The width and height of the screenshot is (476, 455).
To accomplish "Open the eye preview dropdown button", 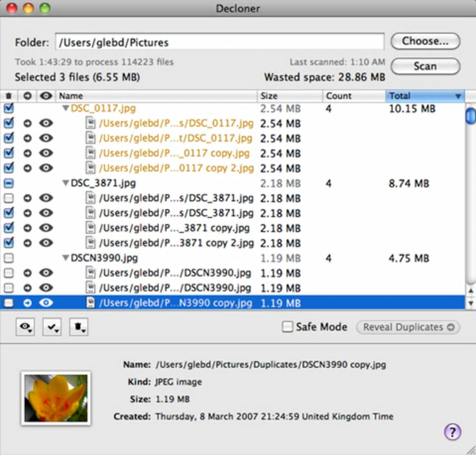I will (x=25, y=327).
